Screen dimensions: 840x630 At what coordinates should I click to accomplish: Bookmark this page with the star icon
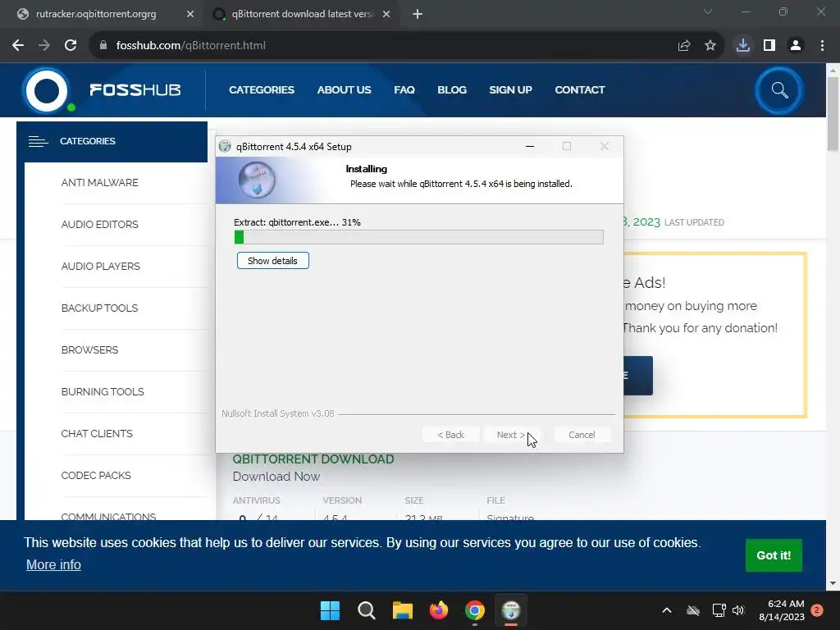pos(710,46)
